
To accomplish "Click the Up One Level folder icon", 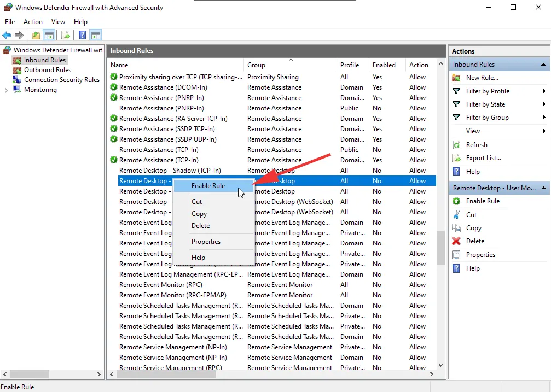I will (36, 36).
